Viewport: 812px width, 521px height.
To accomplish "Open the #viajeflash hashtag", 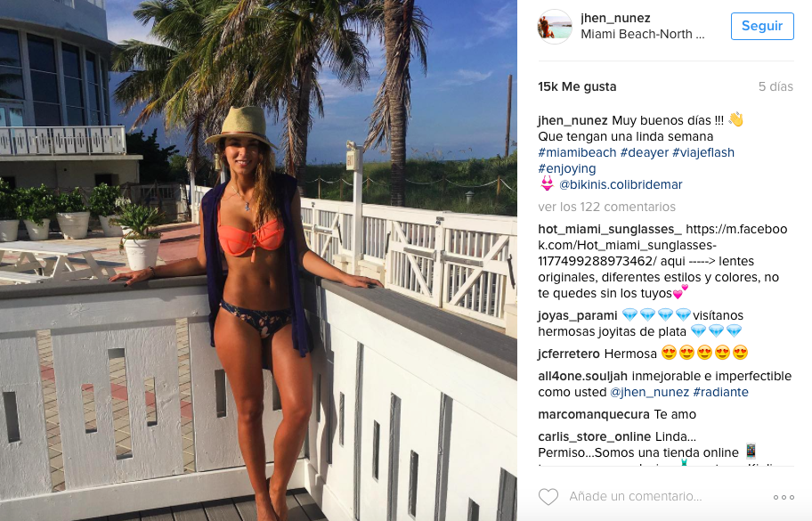I will [x=703, y=152].
